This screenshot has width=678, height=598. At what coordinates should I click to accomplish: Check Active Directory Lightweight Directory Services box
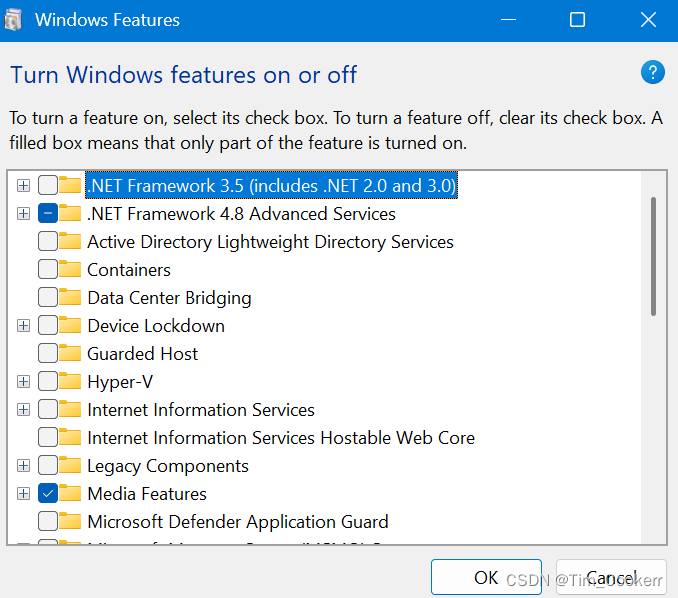48,241
